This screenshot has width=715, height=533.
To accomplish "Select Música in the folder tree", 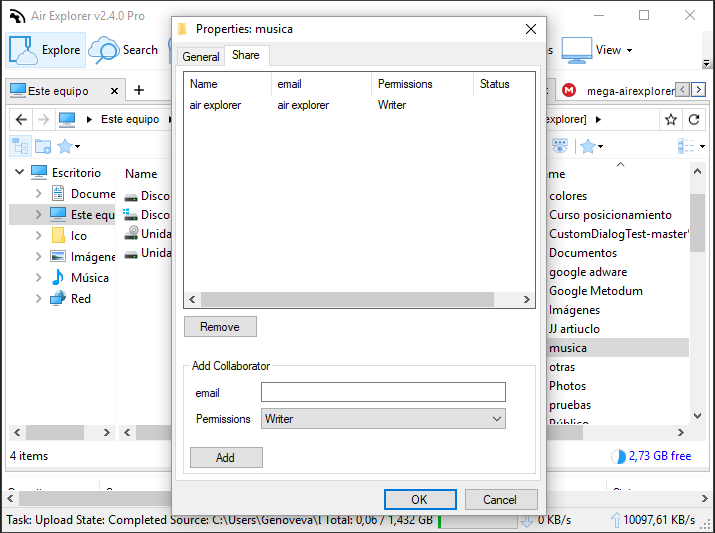I will (90, 278).
